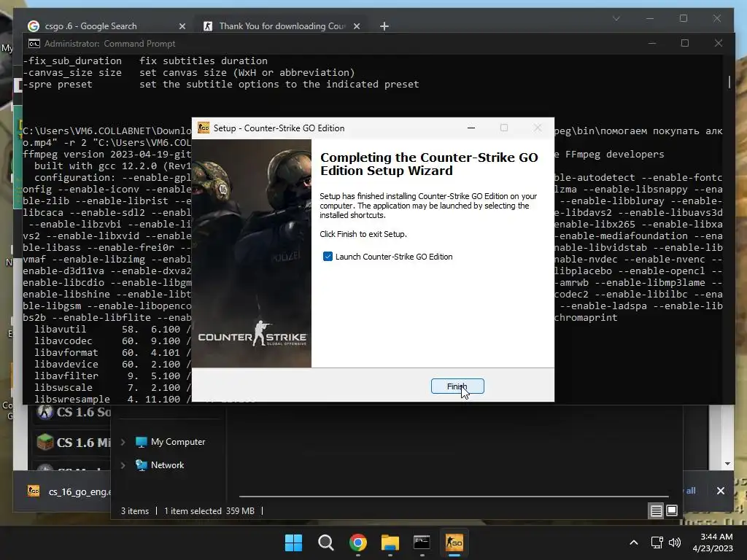Open Command Prompt from taskbar
Image resolution: width=747 pixels, height=560 pixels.
(x=422, y=542)
